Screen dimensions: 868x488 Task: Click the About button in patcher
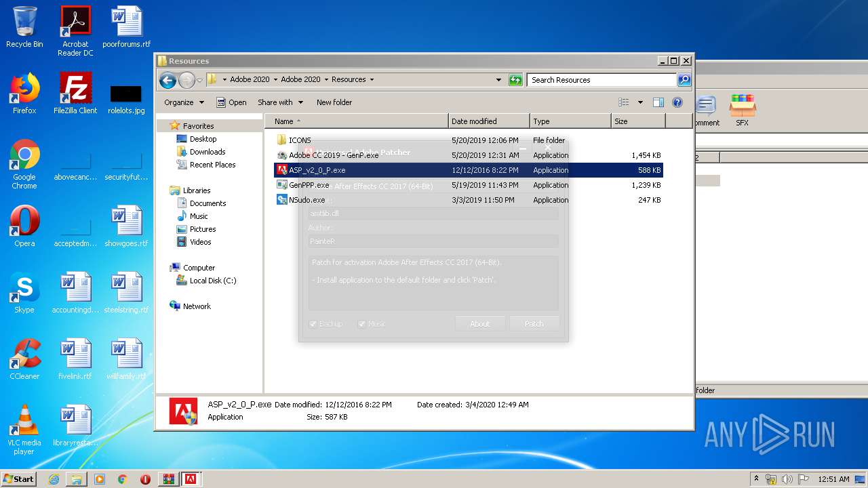click(480, 324)
